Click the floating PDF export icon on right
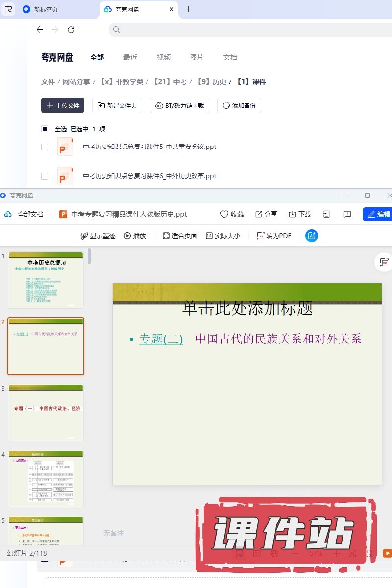The width and height of the screenshot is (392, 588). 384,262
